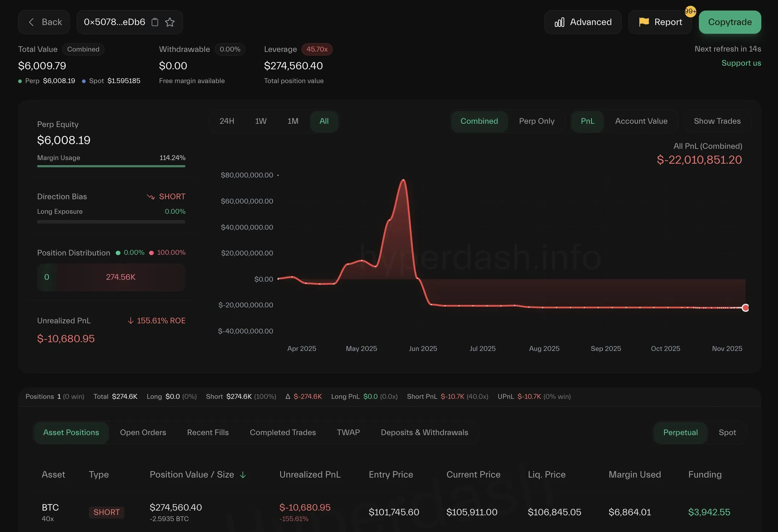Image resolution: width=778 pixels, height=532 pixels.
Task: Click the Margin Usage progress bar
Action: [x=111, y=166]
